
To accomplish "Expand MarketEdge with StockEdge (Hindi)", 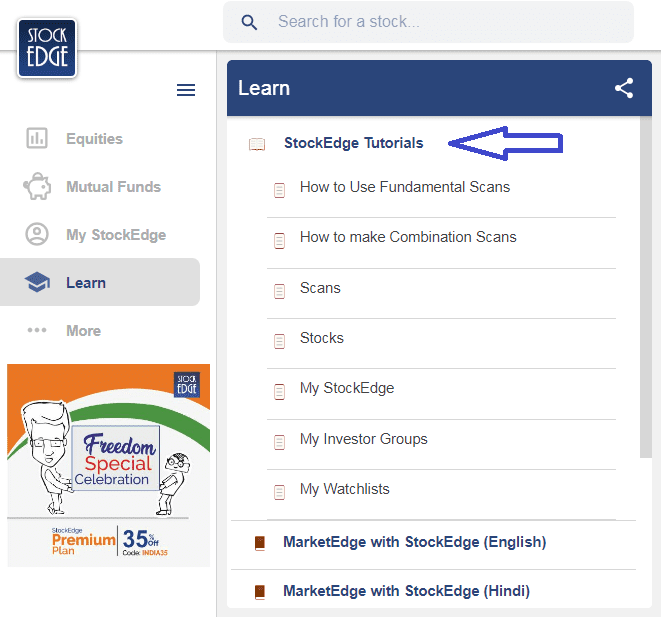I will point(406,591).
